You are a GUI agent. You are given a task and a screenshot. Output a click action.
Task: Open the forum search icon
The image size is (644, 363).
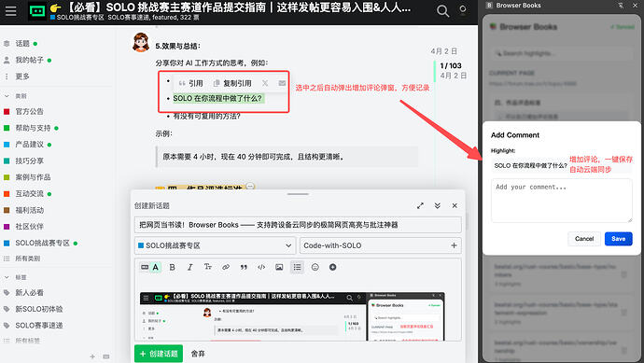click(442, 10)
